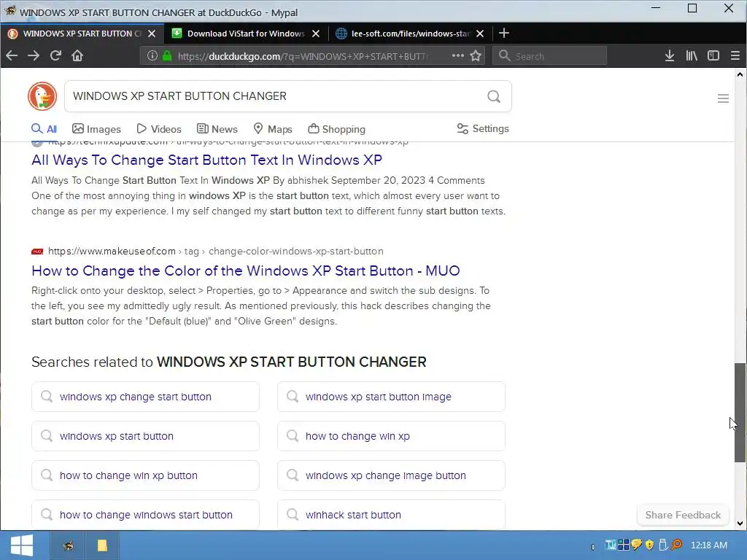Show site information icon in address bar
The image size is (747, 560).
[152, 55]
